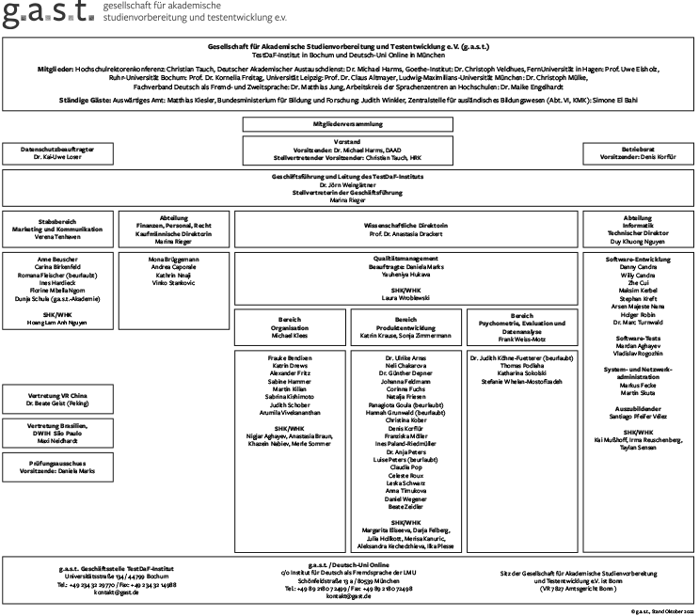The width and height of the screenshot is (699, 616).
Task: Click the "Ständige Gäste:" label
Action: click(85, 101)
